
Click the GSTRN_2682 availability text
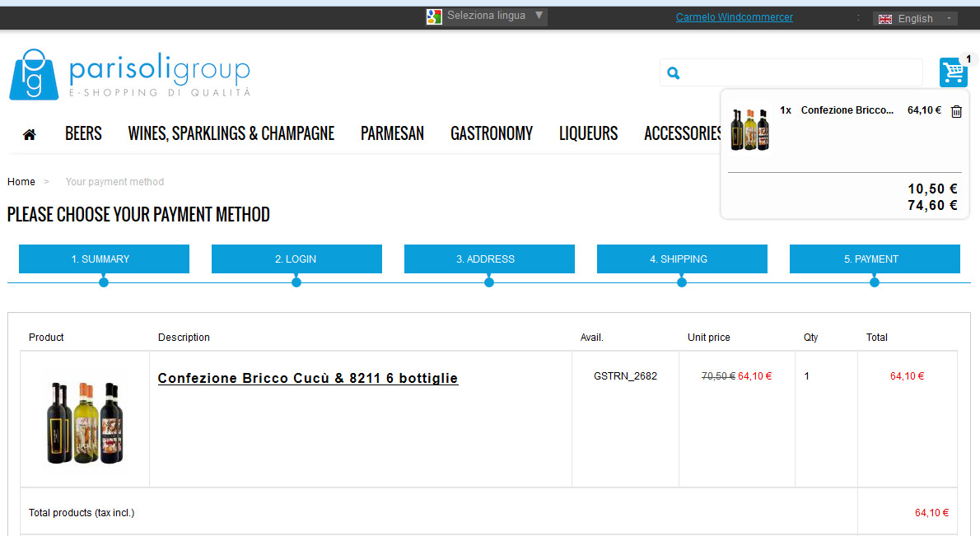coord(625,376)
